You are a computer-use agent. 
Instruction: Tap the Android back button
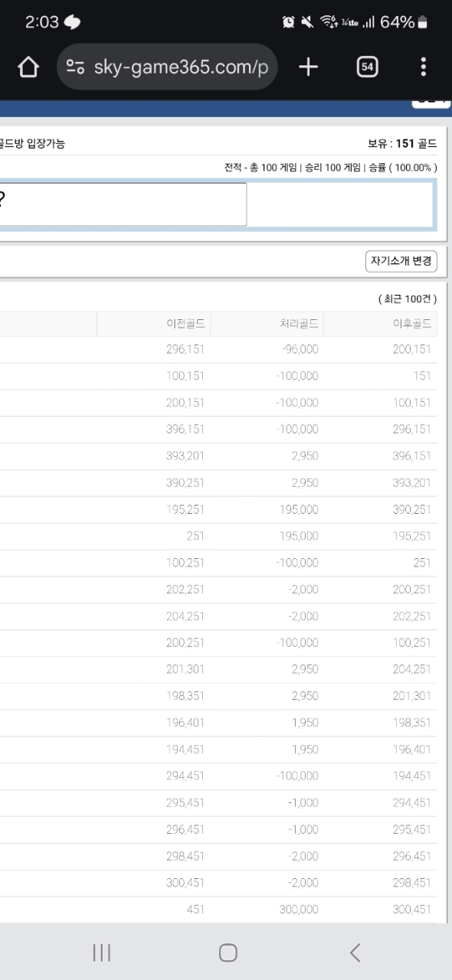pyautogui.click(x=355, y=952)
